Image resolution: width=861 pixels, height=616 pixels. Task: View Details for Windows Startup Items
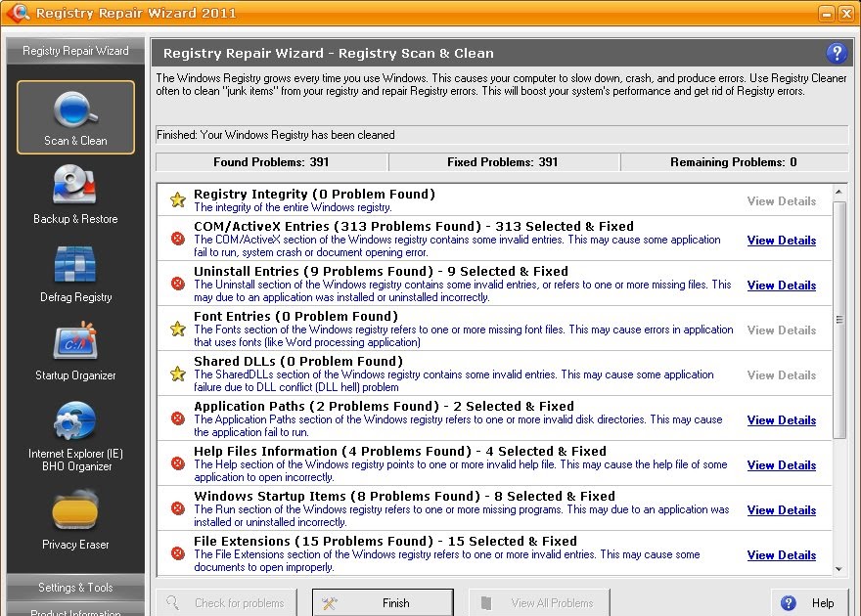pyautogui.click(x=782, y=510)
